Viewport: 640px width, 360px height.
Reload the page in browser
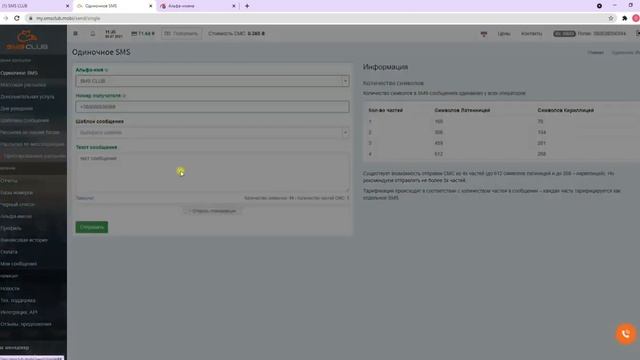[x=17, y=18]
